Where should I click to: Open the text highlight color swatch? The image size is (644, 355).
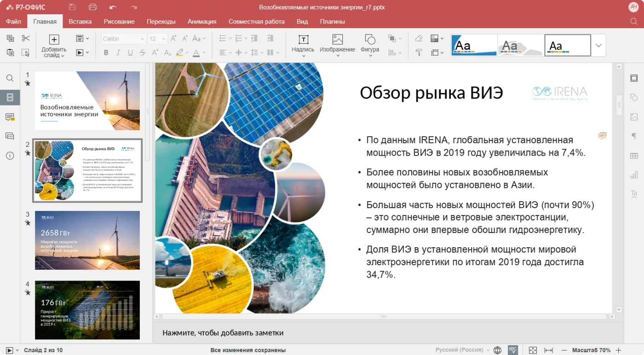pos(180,52)
